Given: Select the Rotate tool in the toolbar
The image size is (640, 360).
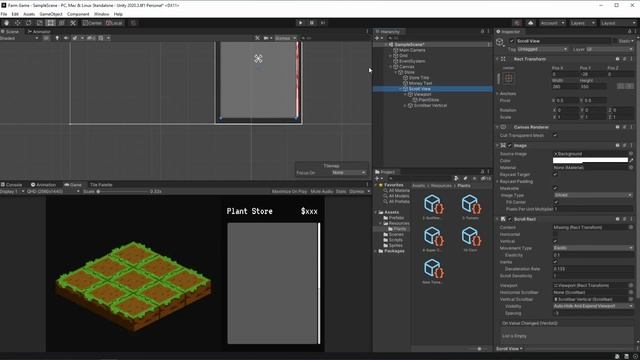Looking at the screenshot, I should point(29,23).
